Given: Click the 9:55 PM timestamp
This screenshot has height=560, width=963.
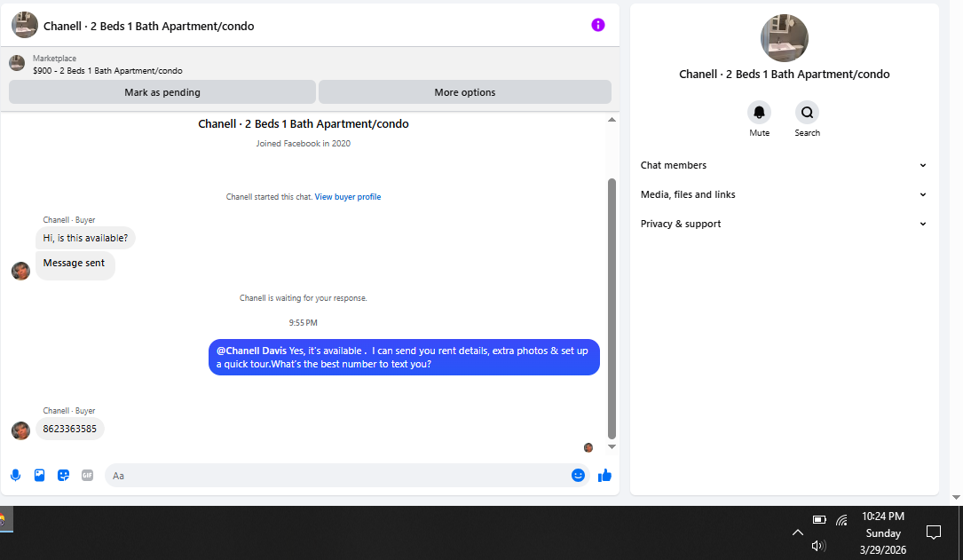Looking at the screenshot, I should click(304, 322).
